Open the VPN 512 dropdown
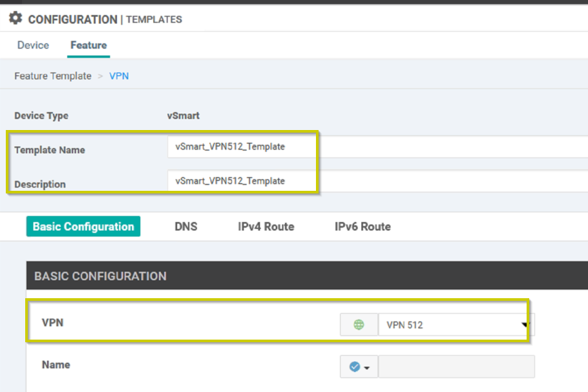 [x=456, y=325]
